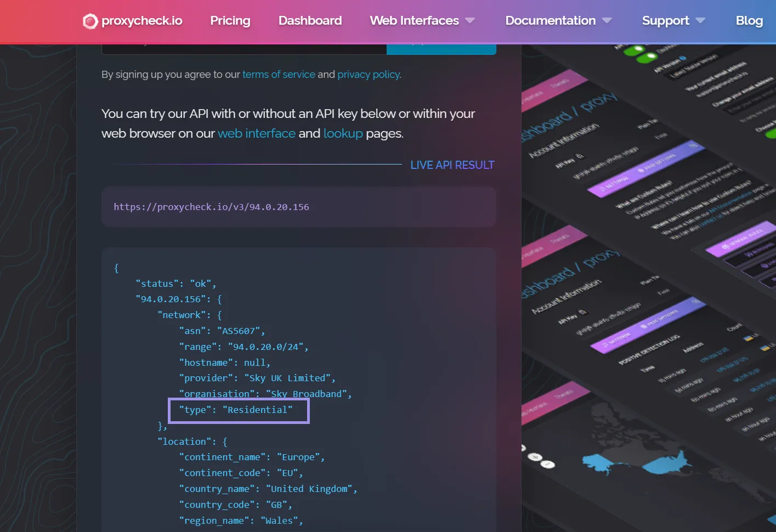Expand the Web Interfaces dropdown arrow
Viewport: 776px width, 532px height.
click(x=470, y=21)
